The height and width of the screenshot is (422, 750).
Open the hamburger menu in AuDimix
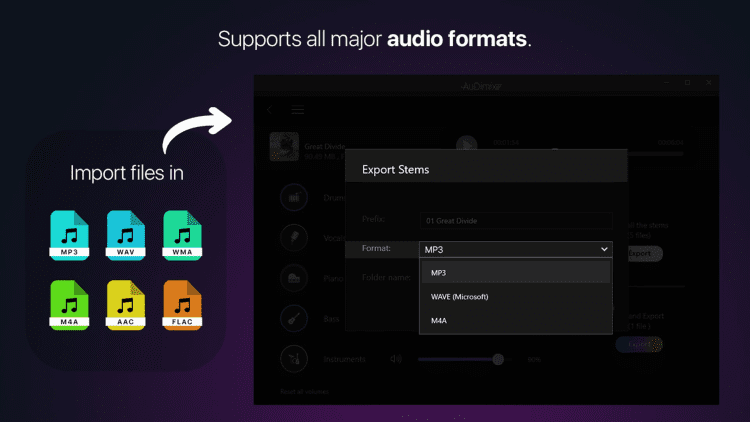tap(298, 110)
